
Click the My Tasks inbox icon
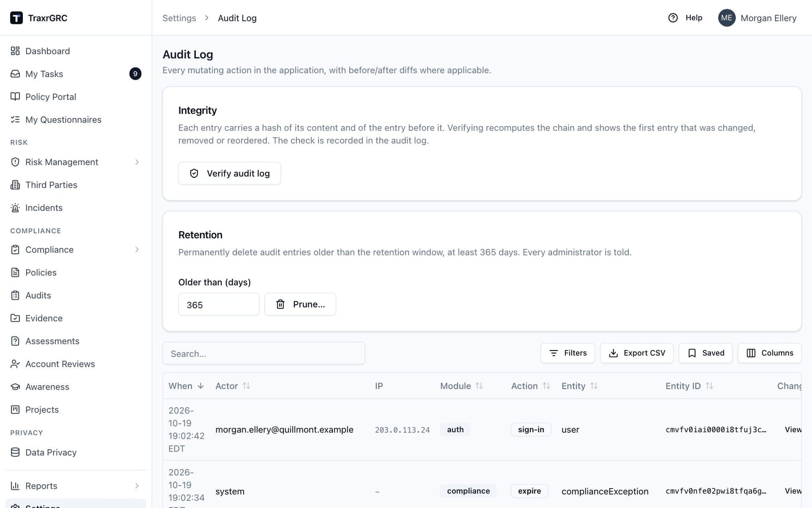pos(15,74)
